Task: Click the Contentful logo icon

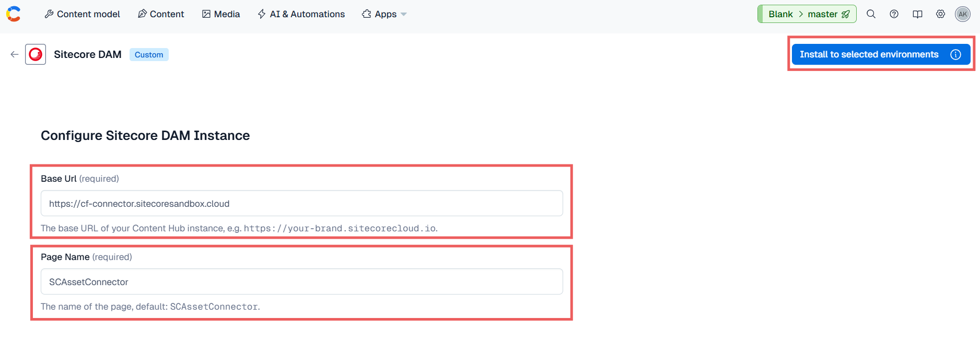Action: coord(14,14)
